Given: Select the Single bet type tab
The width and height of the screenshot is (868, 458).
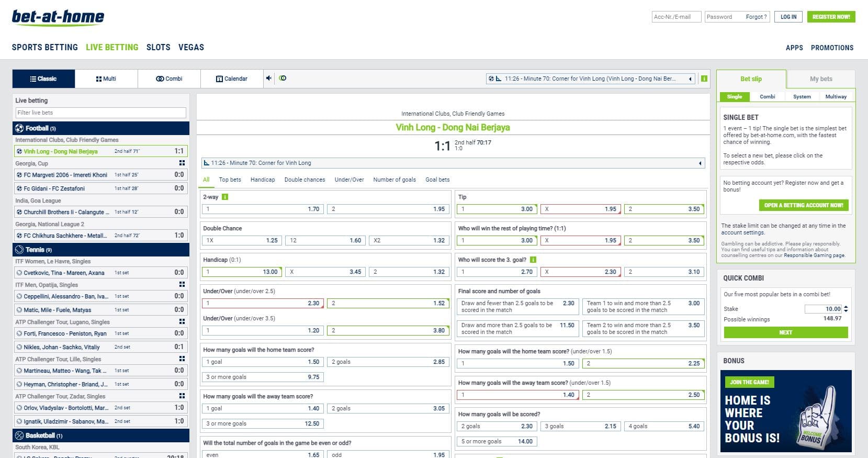Looking at the screenshot, I should point(735,96).
